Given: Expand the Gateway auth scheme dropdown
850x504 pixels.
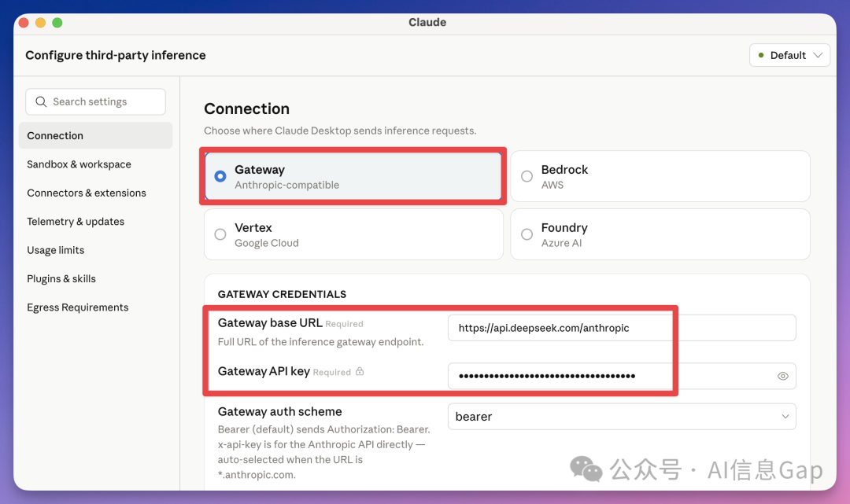Looking at the screenshot, I should point(621,417).
